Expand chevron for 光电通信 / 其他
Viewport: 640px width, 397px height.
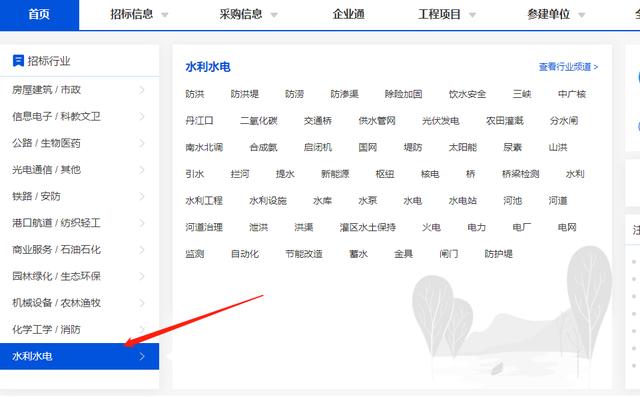[x=142, y=170]
